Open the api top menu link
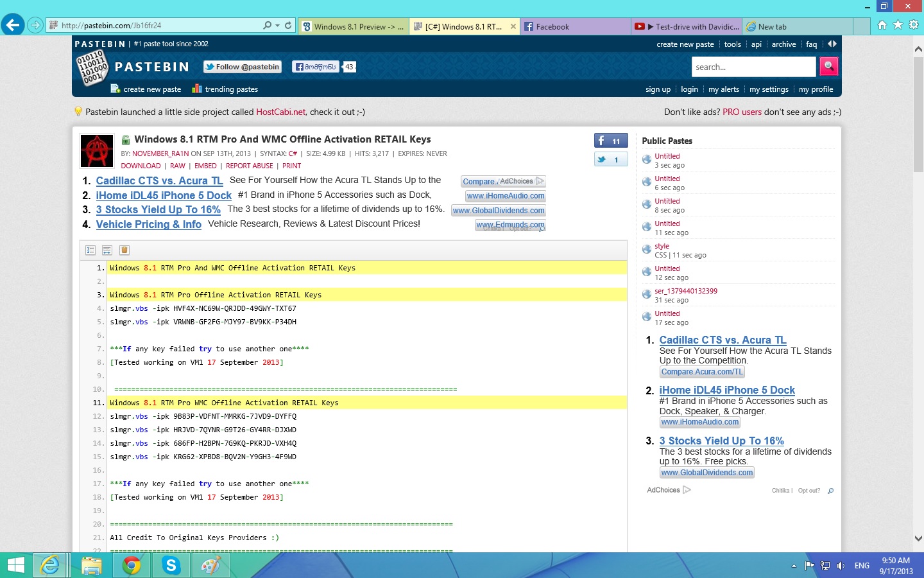924x578 pixels. [757, 44]
